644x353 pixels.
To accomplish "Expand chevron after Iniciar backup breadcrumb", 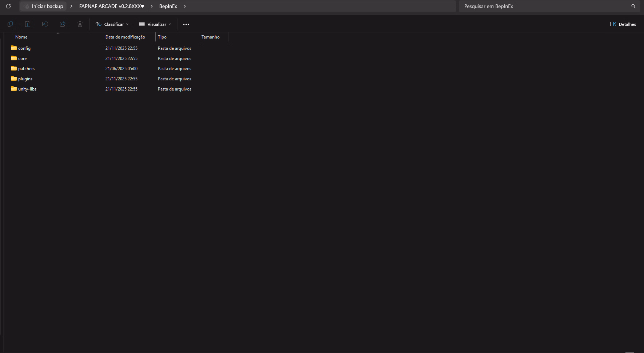I will pyautogui.click(x=71, y=6).
